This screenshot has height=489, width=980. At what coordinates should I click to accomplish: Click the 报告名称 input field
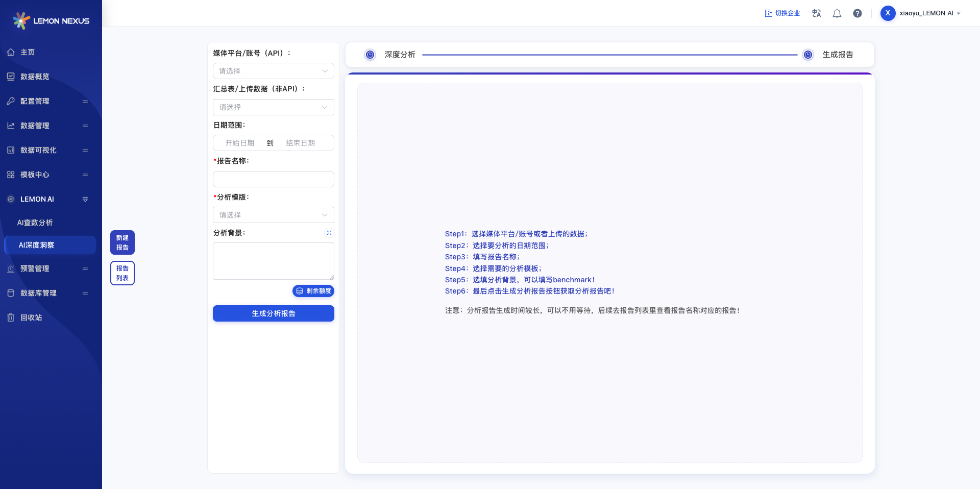tap(274, 179)
